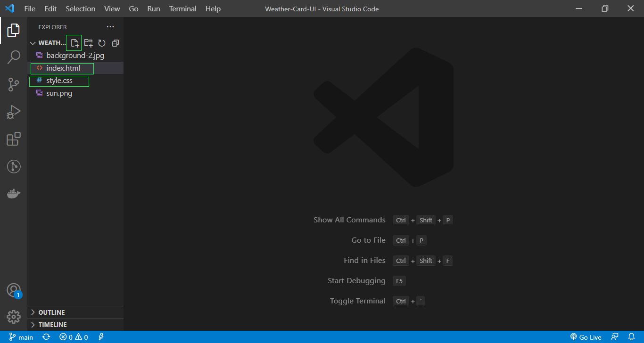Click the Toggle Terminal hint text

358,301
